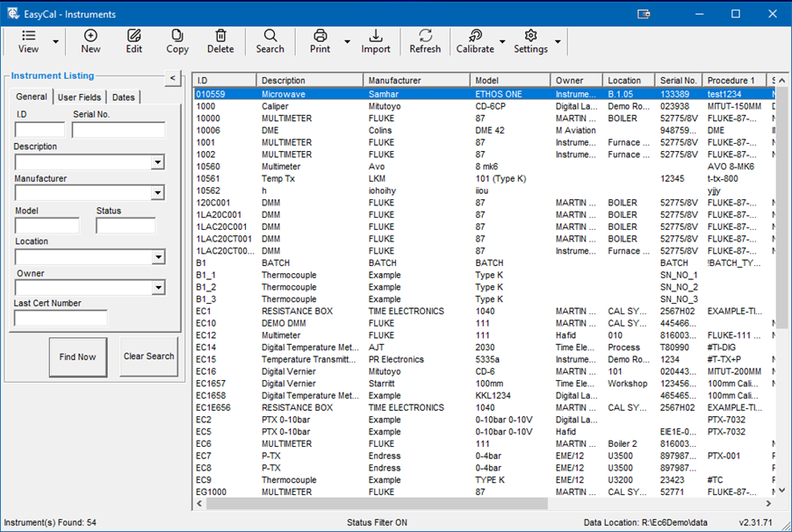Switch to the User Fields tab
This screenshot has width=792, height=532.
80,97
